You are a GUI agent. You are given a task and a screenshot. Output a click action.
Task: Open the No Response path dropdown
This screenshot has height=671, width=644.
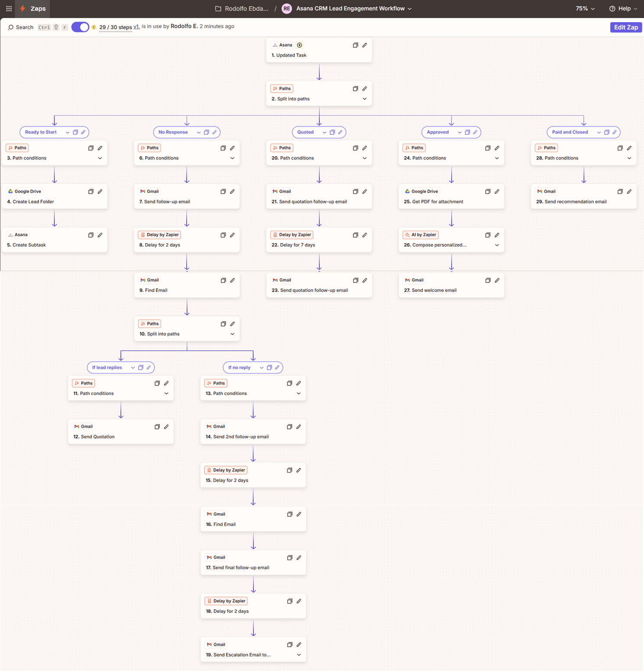click(x=198, y=133)
